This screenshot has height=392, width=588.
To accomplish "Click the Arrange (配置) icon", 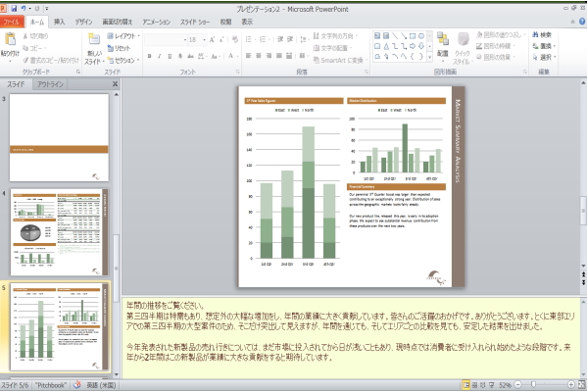I will (x=443, y=39).
